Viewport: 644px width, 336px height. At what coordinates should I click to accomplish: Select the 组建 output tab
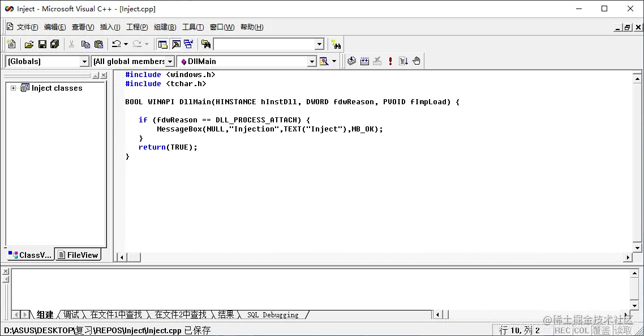(45, 314)
